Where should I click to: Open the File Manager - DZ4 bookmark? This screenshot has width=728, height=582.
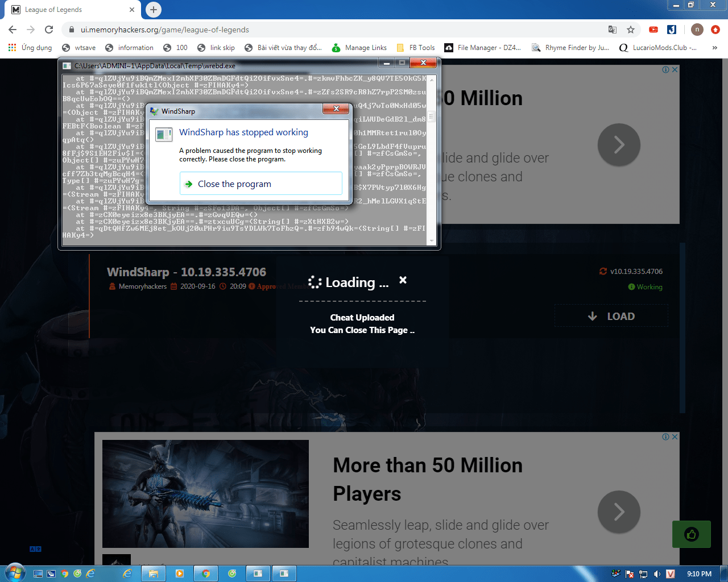[x=483, y=48]
